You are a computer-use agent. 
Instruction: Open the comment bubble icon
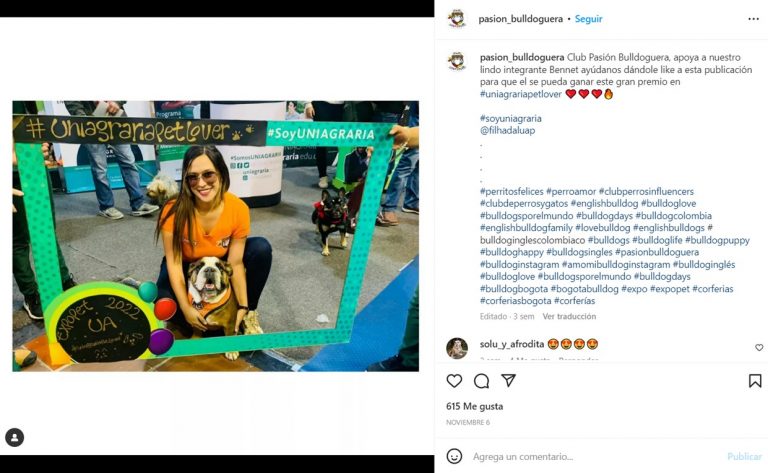click(481, 380)
